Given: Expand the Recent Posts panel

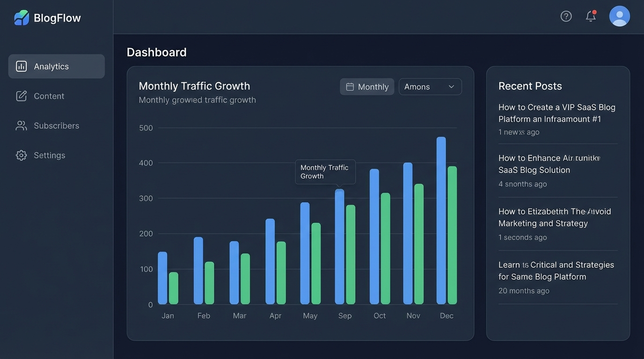Looking at the screenshot, I should click(530, 86).
